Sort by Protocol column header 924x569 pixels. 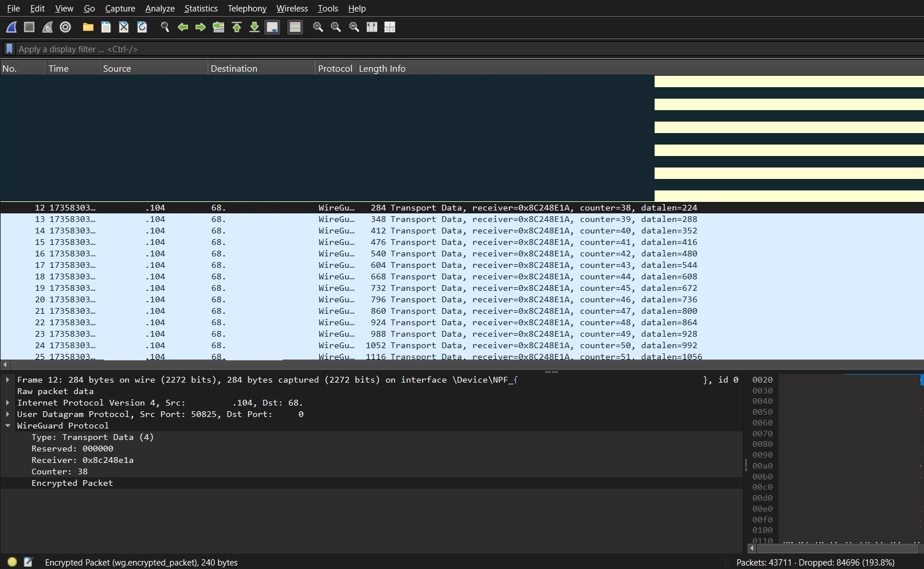point(336,68)
